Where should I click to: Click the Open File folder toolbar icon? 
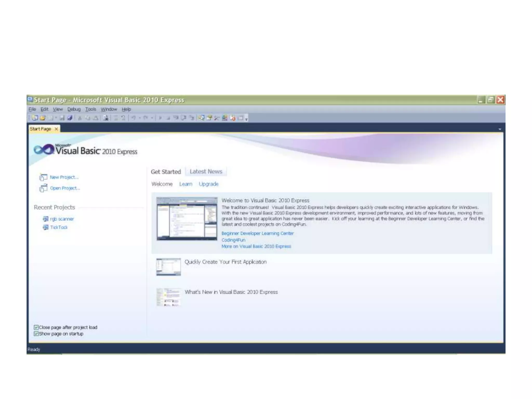tap(43, 118)
